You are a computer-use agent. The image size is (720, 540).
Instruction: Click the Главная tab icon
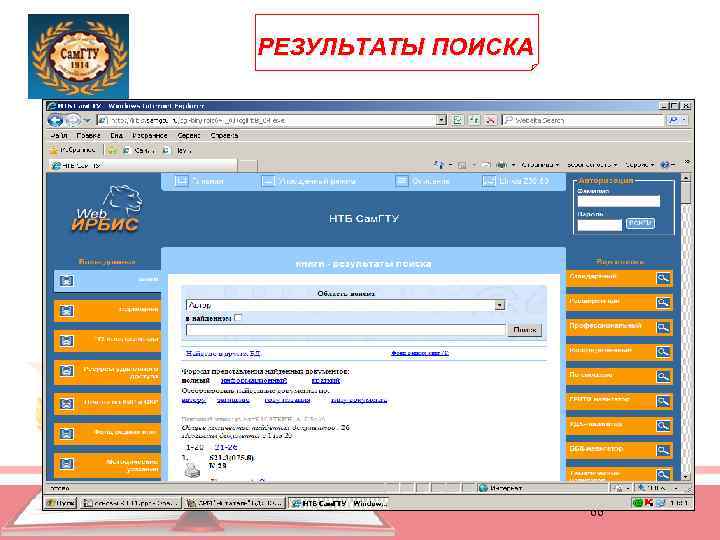pyautogui.click(x=181, y=181)
